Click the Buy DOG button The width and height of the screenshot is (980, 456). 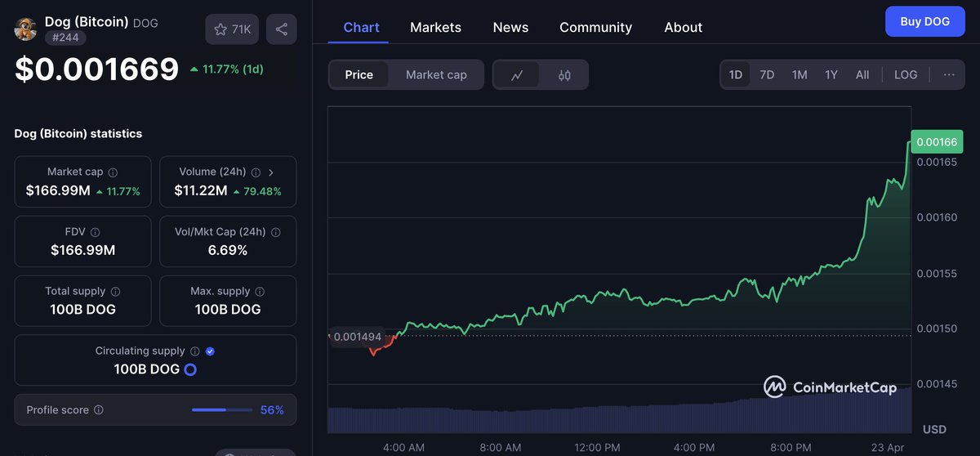(924, 21)
